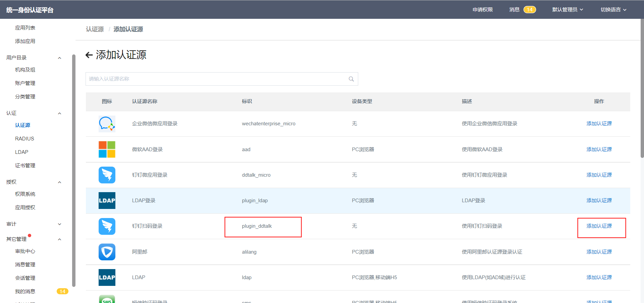The image size is (644, 303).
Task: Click the 认证源 breadcrumb link
Action: [95, 29]
